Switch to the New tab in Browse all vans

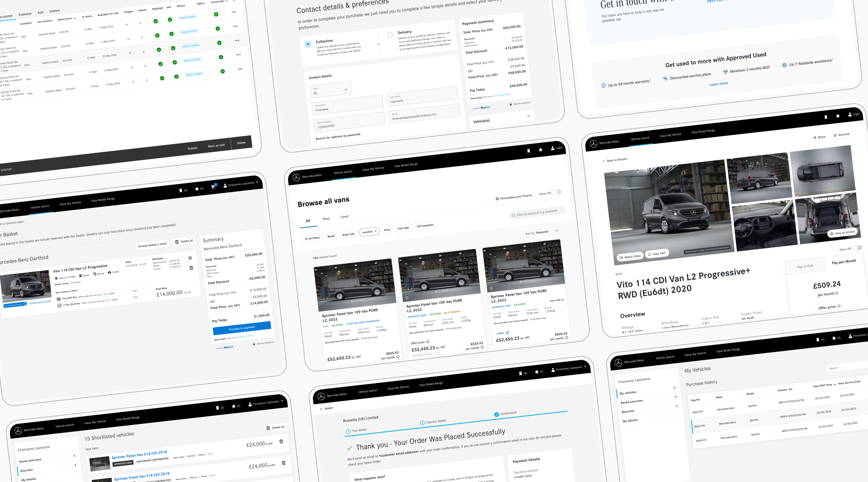point(326,219)
